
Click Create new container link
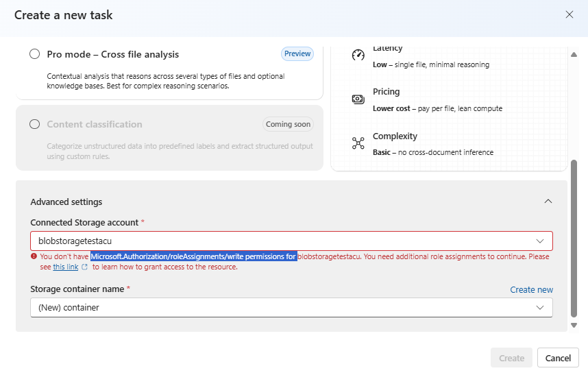[x=531, y=289]
